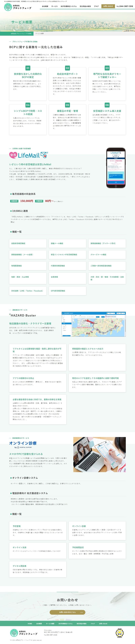Click the オンライン決済 feature heading
135x644 pixels.
tap(20, 547)
